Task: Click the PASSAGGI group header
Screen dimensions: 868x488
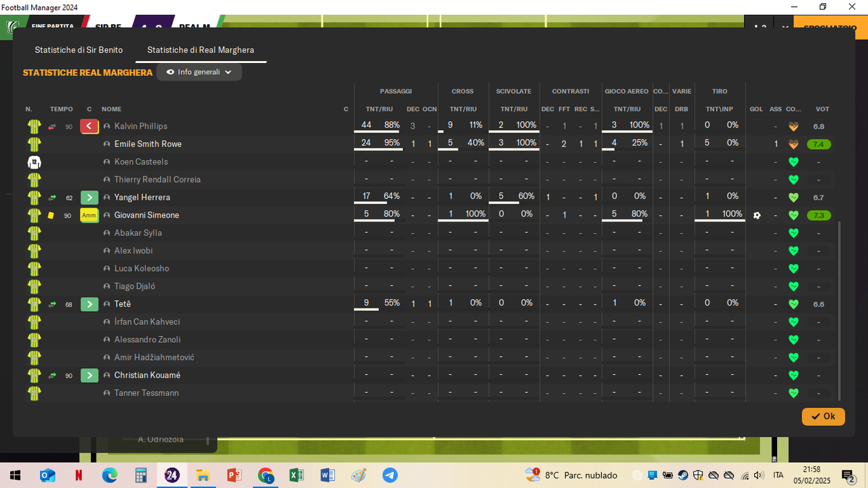Action: coord(396,91)
